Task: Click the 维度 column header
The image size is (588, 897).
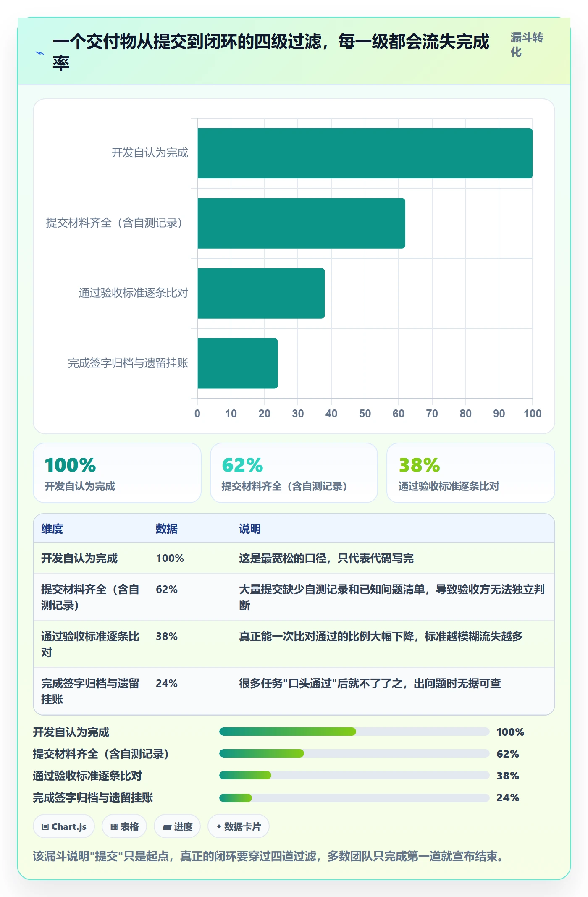Action: (52, 529)
